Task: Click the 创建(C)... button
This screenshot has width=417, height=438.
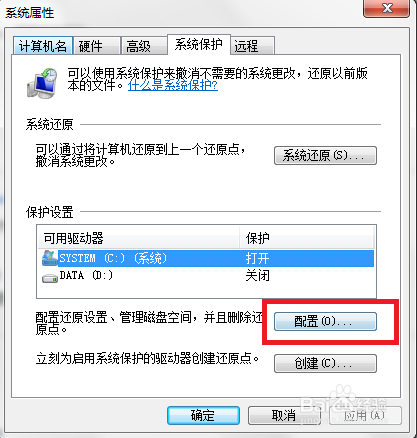Action: [325, 363]
